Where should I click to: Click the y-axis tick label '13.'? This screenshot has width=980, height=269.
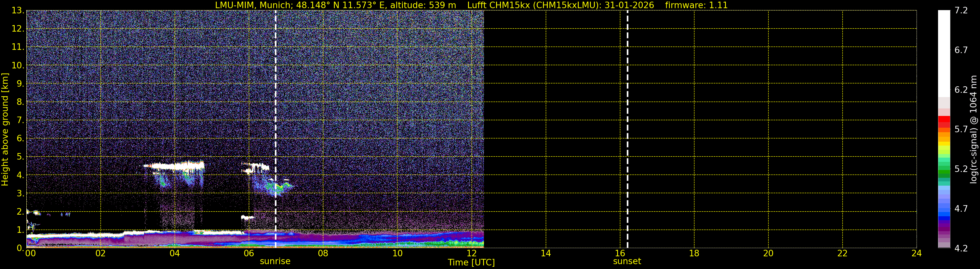(18, 10)
